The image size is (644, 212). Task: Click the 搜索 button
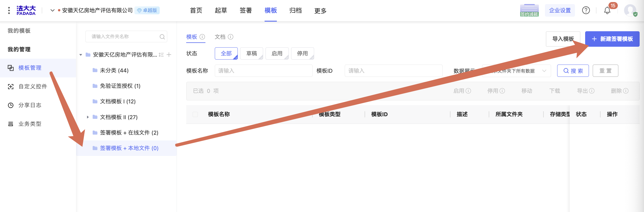point(573,71)
